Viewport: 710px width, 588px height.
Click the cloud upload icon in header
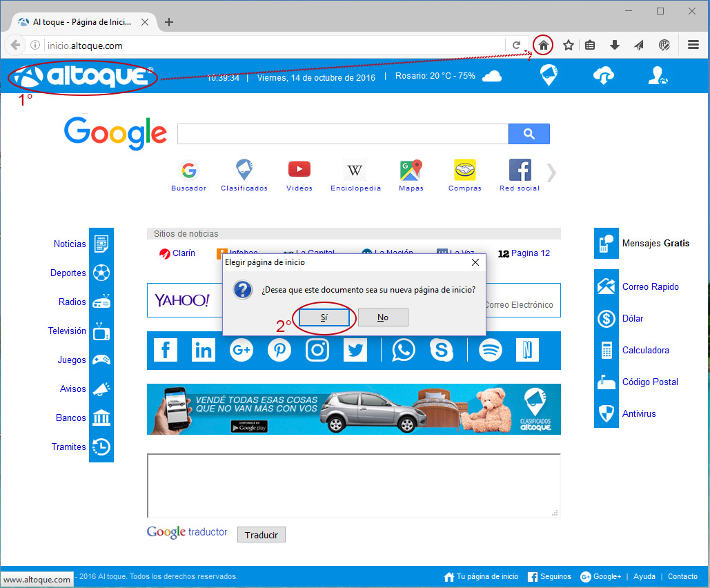604,76
